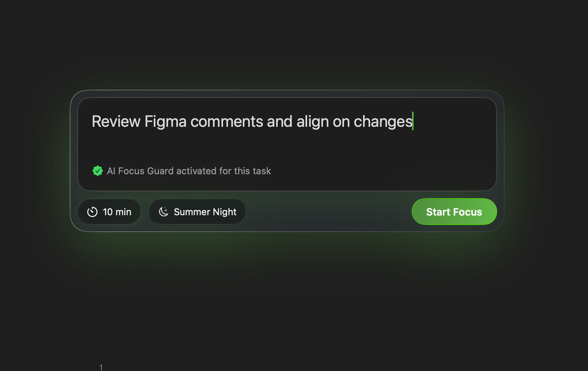Click the word "comments" in the task text
The width and height of the screenshot is (588, 371).
(x=227, y=122)
